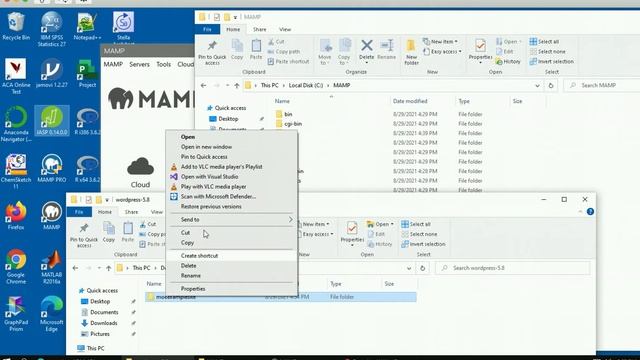Open Firefox from the desktop
Screen dimensions: 640x360
click(x=16, y=216)
